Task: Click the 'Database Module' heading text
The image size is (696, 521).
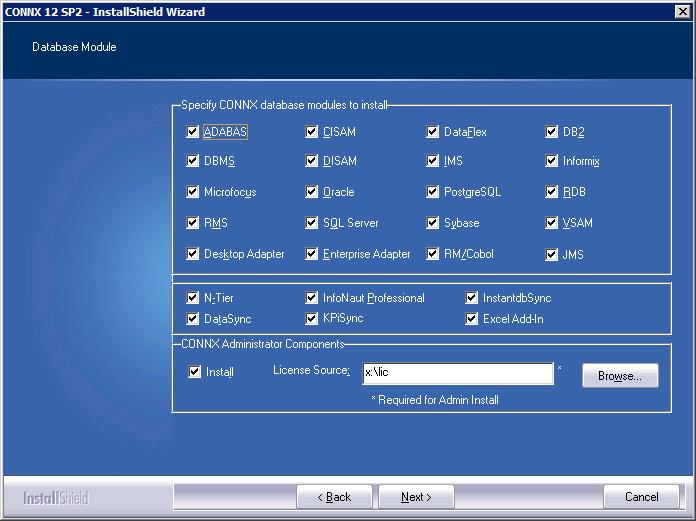Action: [x=74, y=47]
